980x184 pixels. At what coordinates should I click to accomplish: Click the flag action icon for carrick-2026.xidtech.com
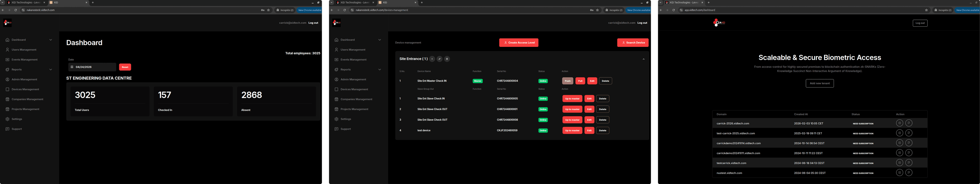click(x=909, y=123)
